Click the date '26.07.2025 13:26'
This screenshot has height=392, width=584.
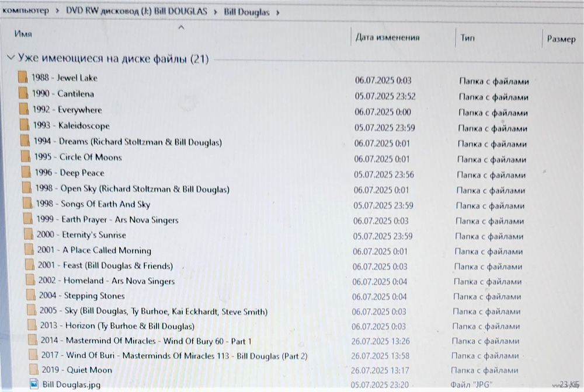point(380,341)
